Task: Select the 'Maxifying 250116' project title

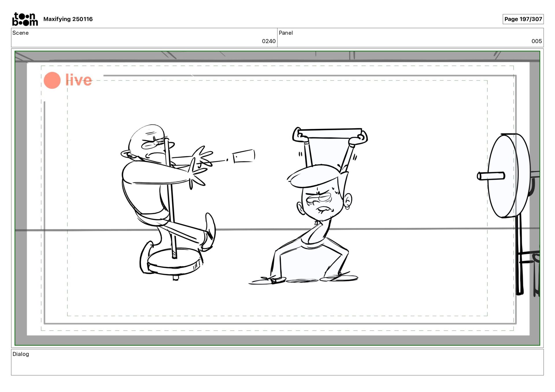Action: (x=68, y=19)
